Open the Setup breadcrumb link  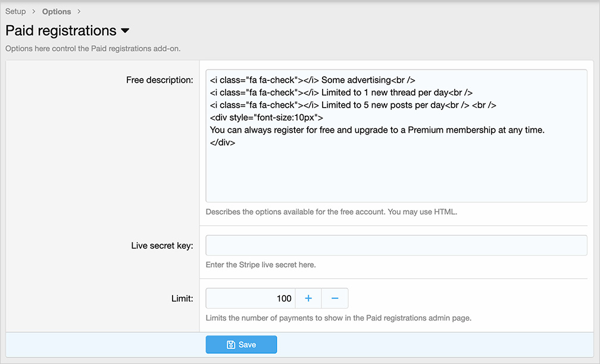tap(15, 11)
